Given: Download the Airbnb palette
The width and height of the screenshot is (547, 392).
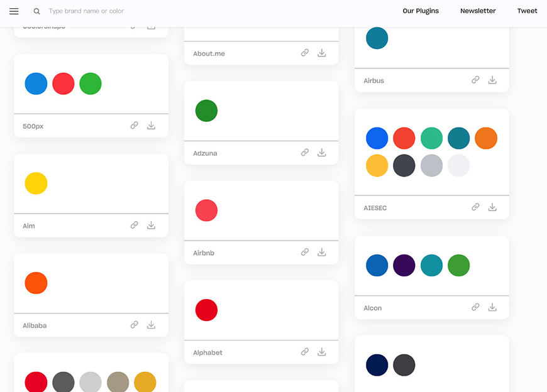Looking at the screenshot, I should point(321,253).
